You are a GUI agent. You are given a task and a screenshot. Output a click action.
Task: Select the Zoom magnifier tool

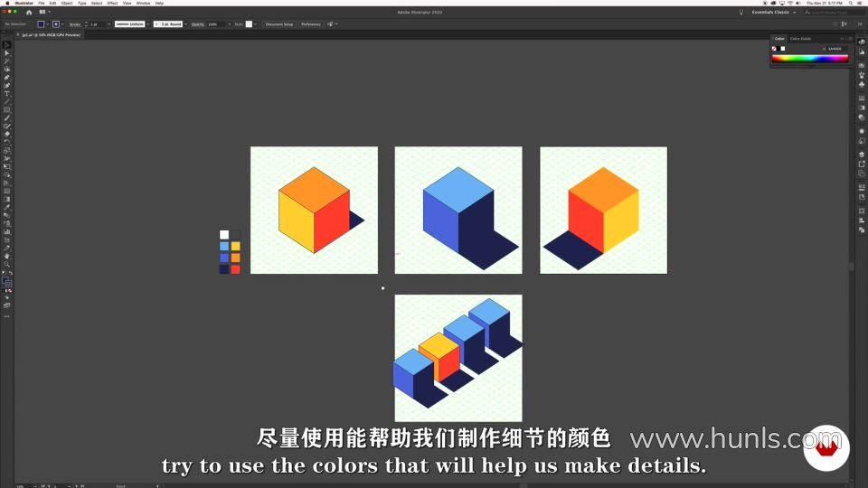(6, 265)
